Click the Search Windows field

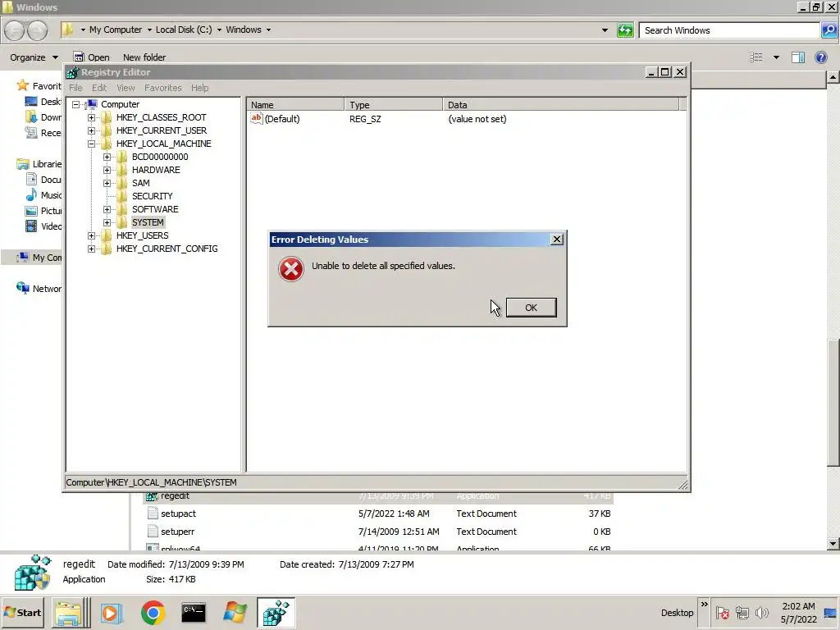coord(729,30)
